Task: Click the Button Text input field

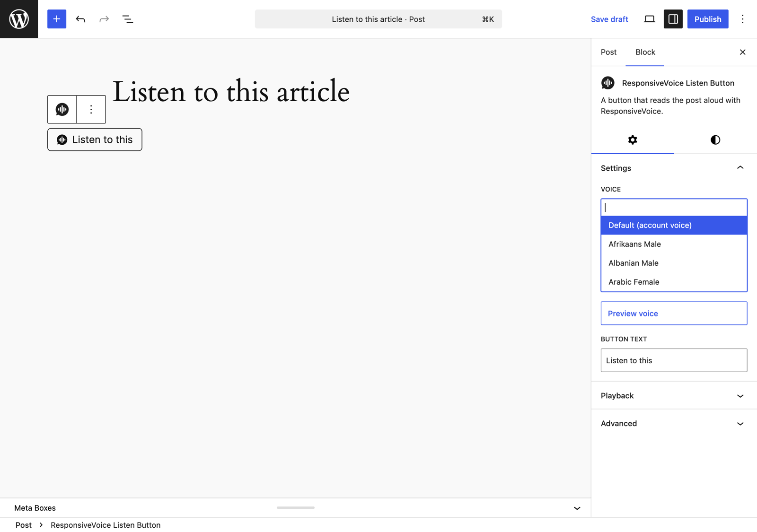Action: [x=674, y=360]
